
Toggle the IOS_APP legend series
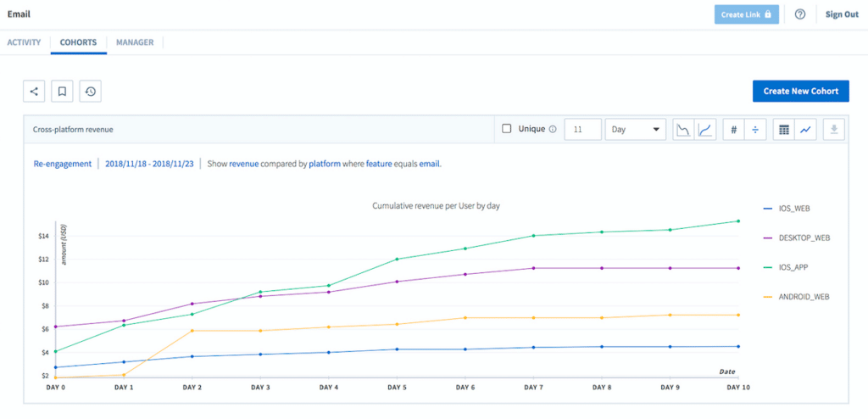coord(794,267)
